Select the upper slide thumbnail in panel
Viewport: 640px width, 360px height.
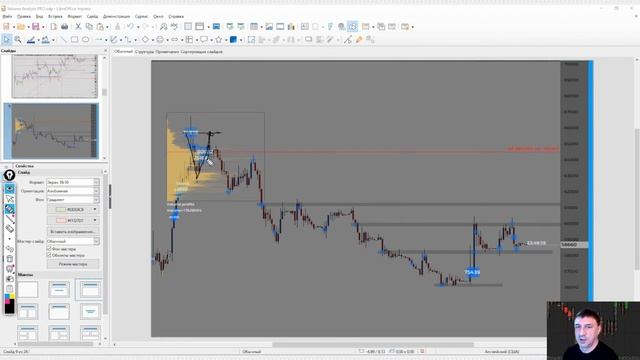point(55,76)
